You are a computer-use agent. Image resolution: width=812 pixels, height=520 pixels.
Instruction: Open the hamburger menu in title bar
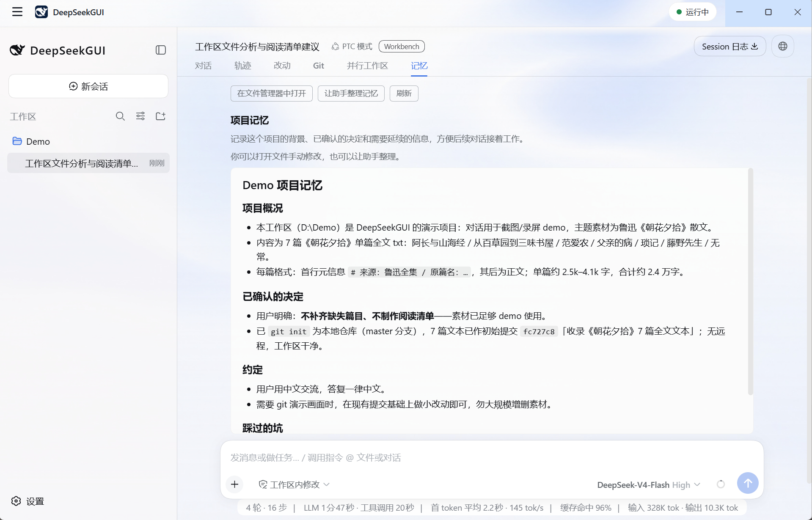(x=17, y=12)
